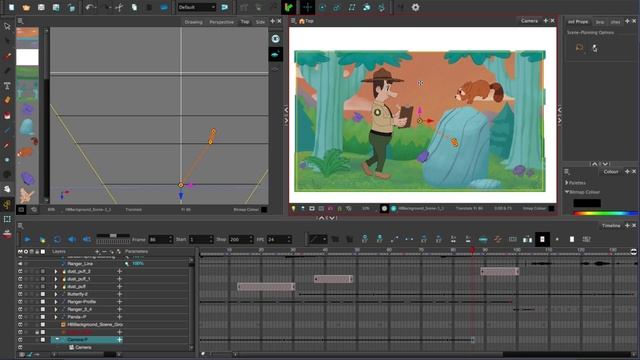This screenshot has width=640, height=360.
Task: Select the Eraser tool in left toolbar
Action: point(7,100)
